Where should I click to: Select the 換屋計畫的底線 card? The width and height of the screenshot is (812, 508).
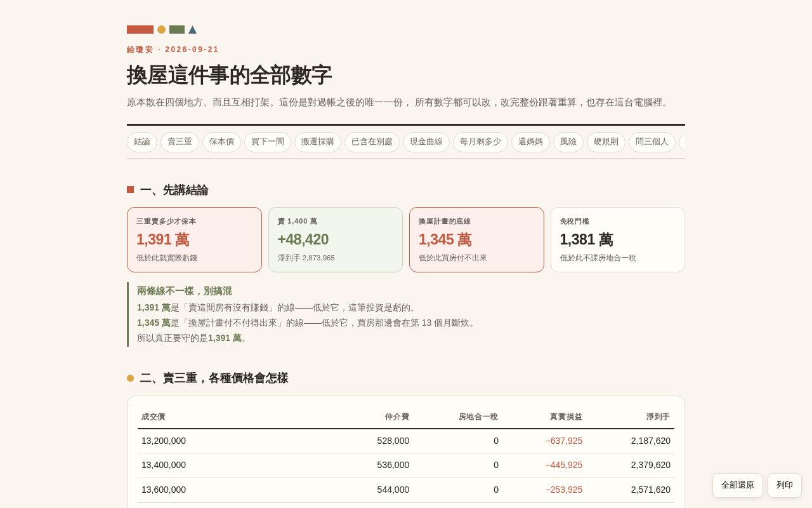(476, 240)
